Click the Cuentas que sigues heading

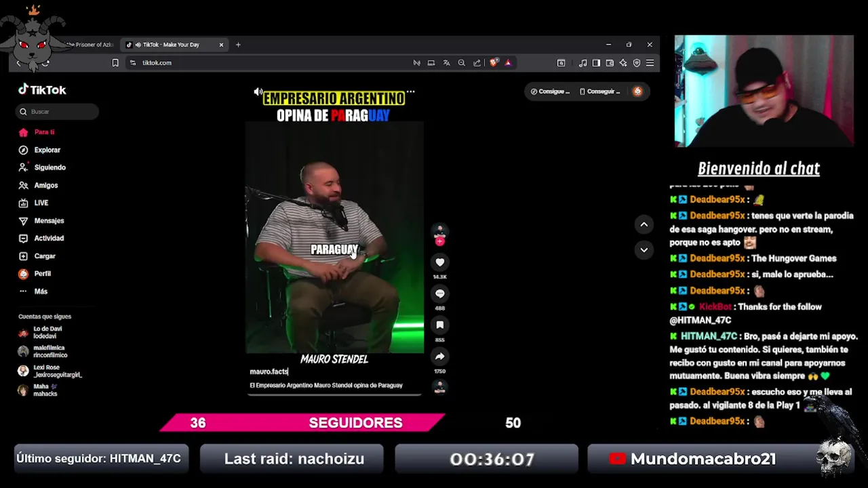[x=45, y=317]
